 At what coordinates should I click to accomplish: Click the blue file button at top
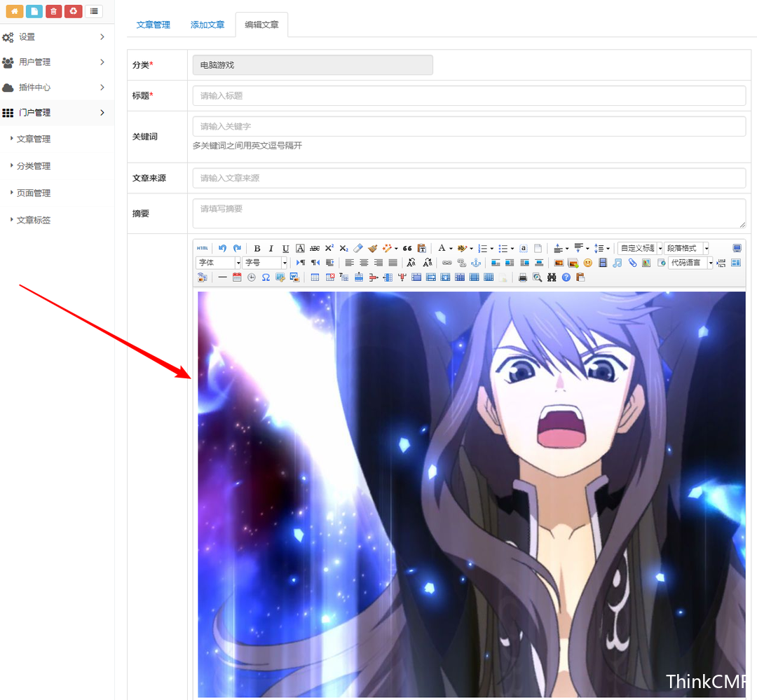(34, 11)
